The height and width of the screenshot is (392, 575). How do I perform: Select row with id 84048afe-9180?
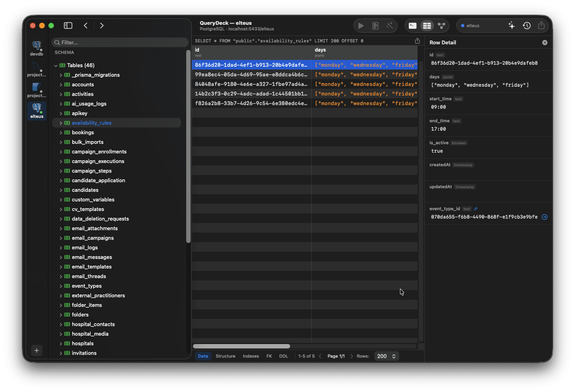(304, 84)
